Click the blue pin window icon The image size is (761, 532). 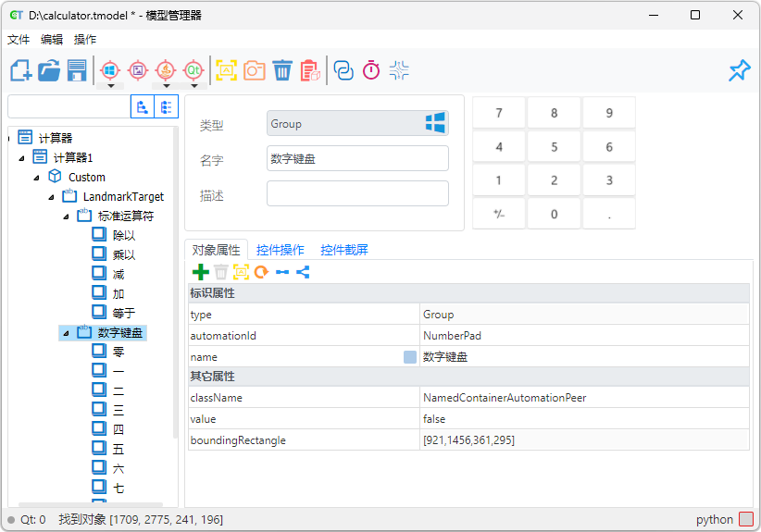[x=739, y=71]
